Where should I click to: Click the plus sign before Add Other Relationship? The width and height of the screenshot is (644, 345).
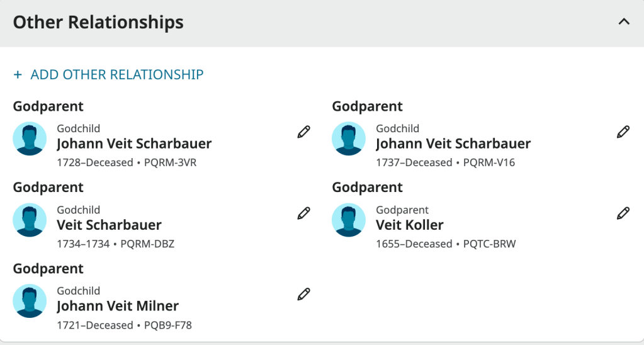pyautogui.click(x=18, y=74)
